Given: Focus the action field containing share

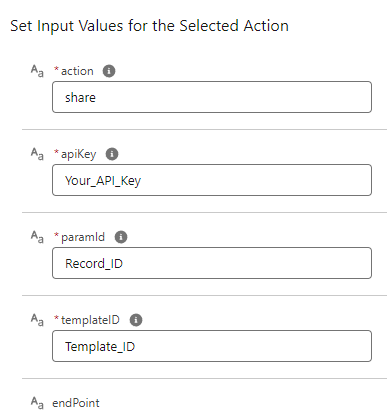Looking at the screenshot, I should click(212, 97).
